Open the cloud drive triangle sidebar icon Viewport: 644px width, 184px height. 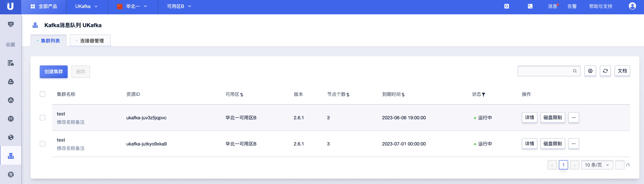[x=11, y=82]
